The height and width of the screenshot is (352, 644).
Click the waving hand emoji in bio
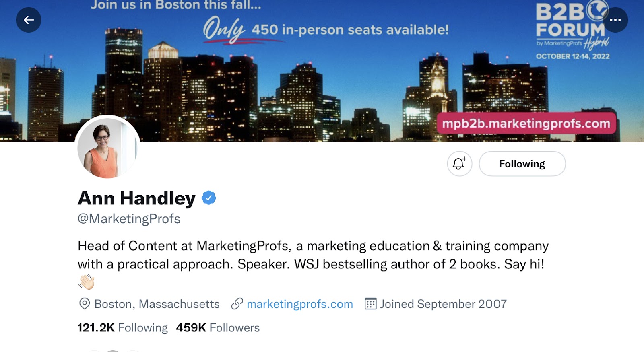coord(86,282)
